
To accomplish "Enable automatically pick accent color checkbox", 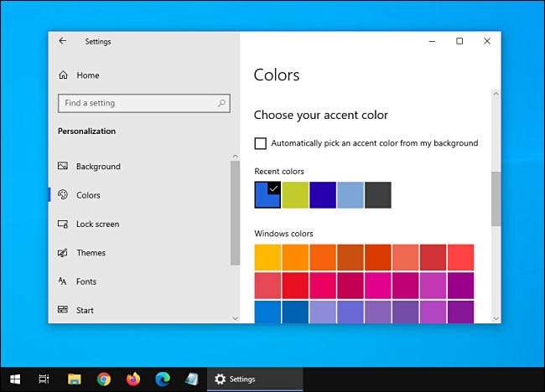I will point(260,143).
